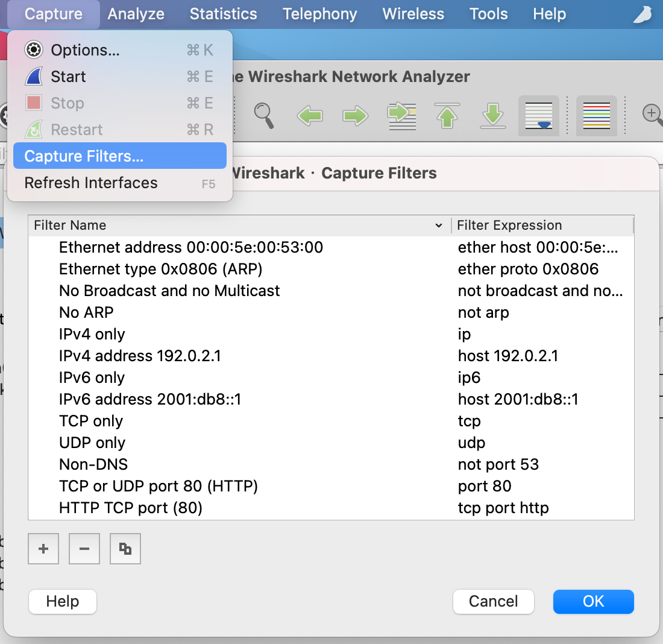
Task: Copy the filter with duplicate button
Action: [125, 549]
